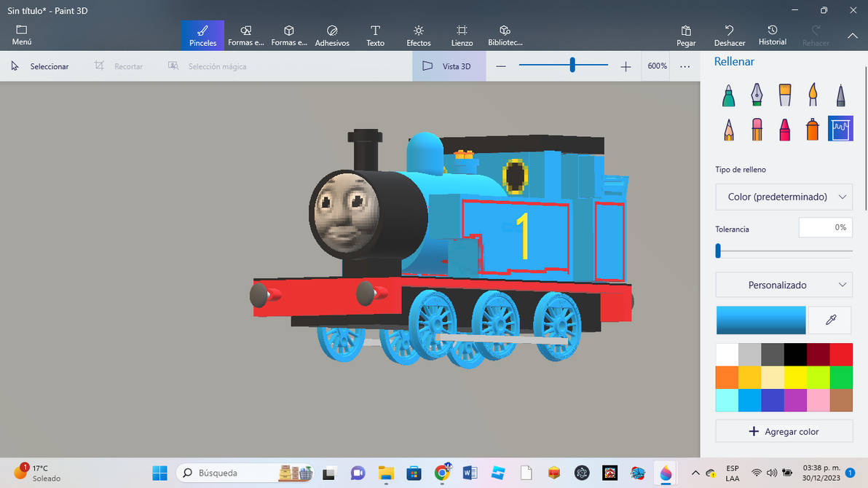Open the Menú folder

22,35
